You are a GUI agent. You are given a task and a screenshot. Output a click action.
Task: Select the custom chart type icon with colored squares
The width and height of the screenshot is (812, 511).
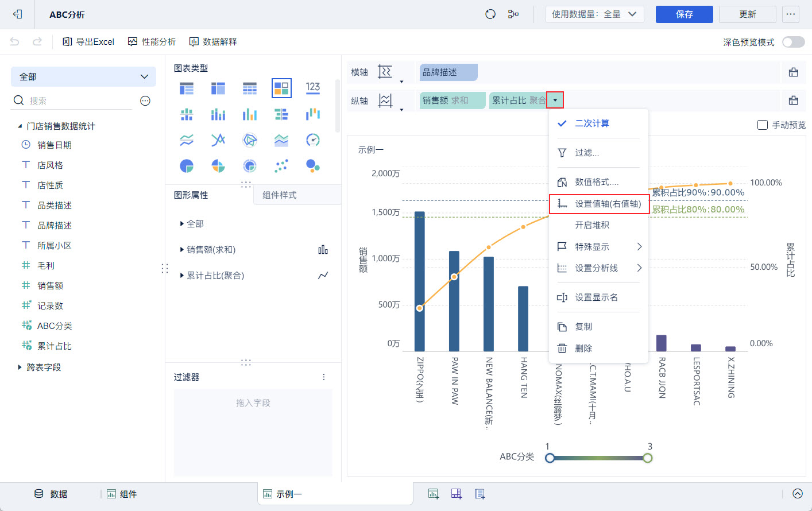click(281, 88)
